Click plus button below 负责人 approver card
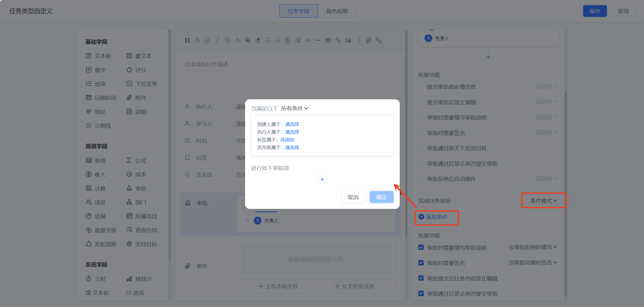Screen dimensions: 644x307 coord(488,57)
